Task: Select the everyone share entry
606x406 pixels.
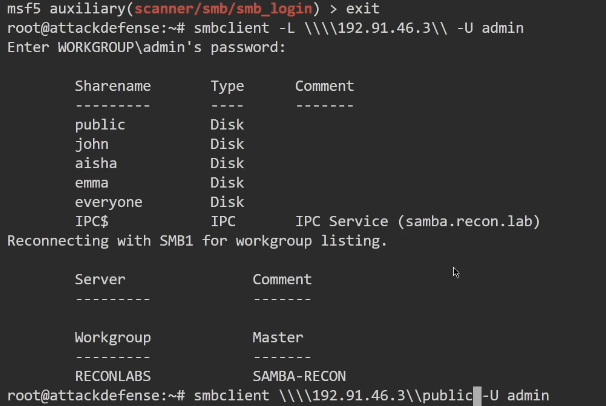Action: [109, 202]
